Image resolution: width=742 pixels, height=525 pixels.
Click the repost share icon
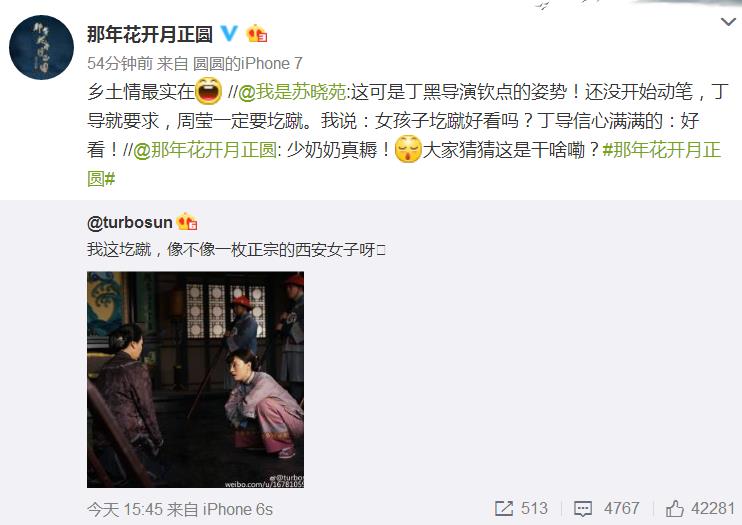pos(504,508)
